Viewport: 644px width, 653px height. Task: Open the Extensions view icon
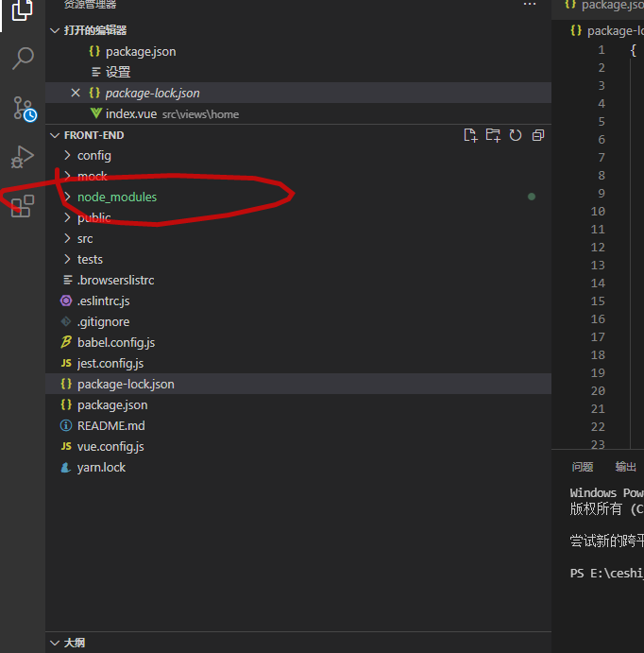(x=23, y=206)
